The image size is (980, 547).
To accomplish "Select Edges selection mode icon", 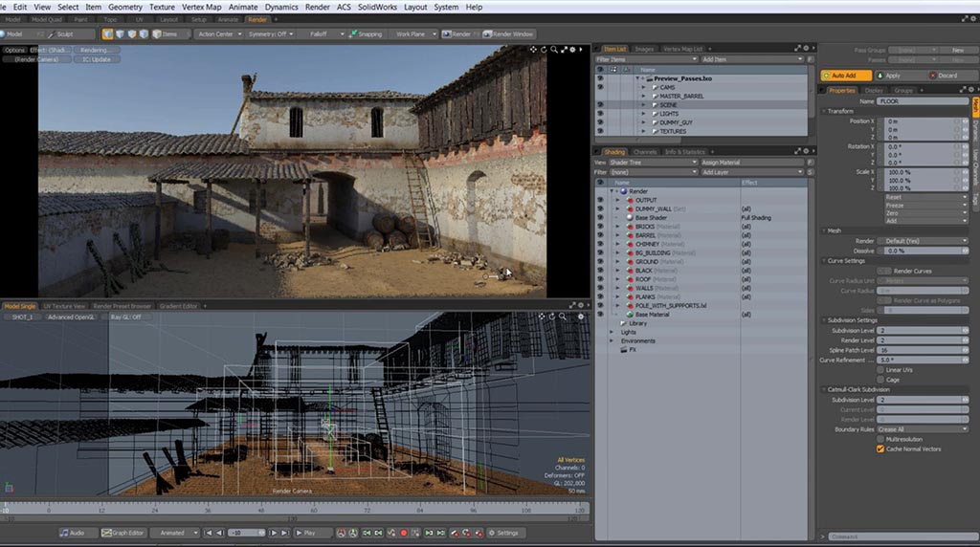I will [x=120, y=34].
